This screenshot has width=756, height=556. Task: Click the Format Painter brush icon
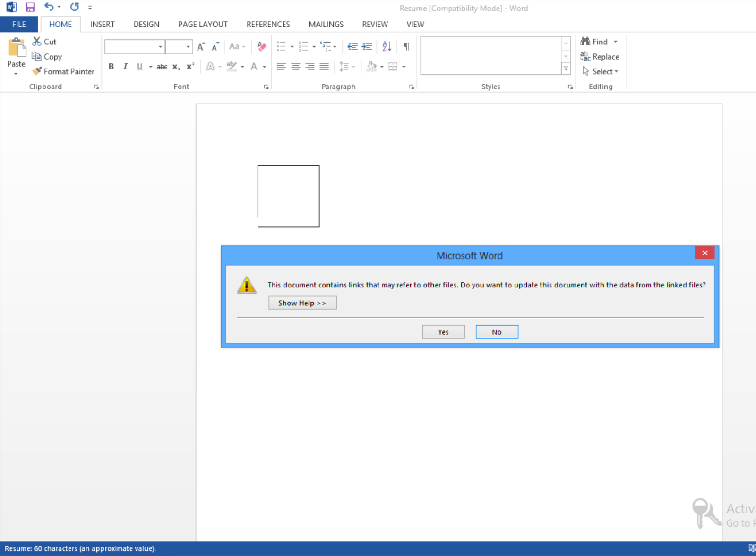(37, 71)
